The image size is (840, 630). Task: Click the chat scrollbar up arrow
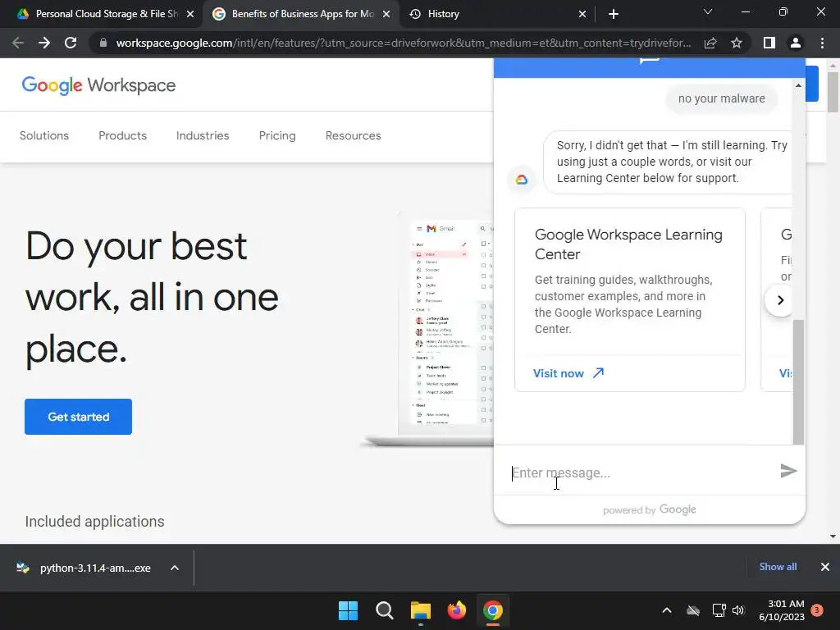pyautogui.click(x=798, y=85)
